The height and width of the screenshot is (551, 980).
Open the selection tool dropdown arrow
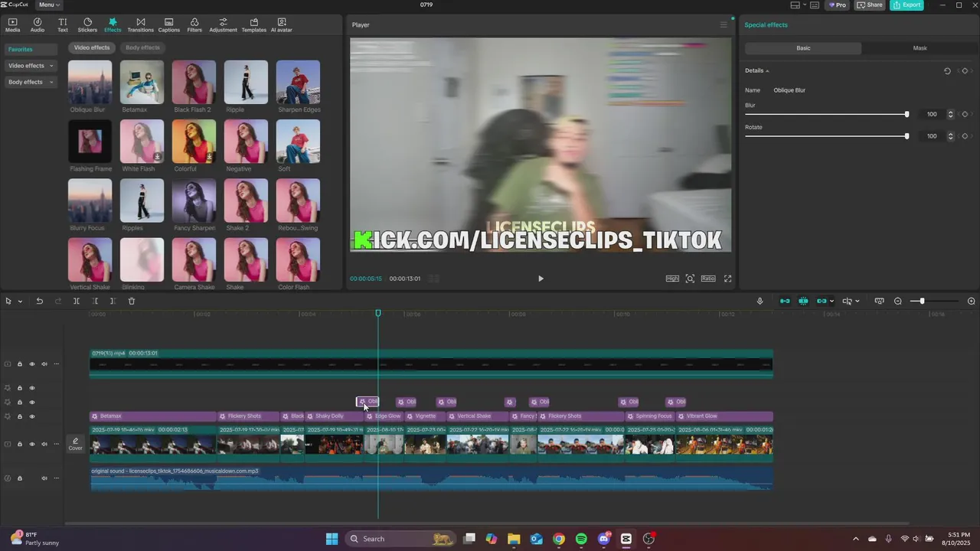tap(20, 302)
